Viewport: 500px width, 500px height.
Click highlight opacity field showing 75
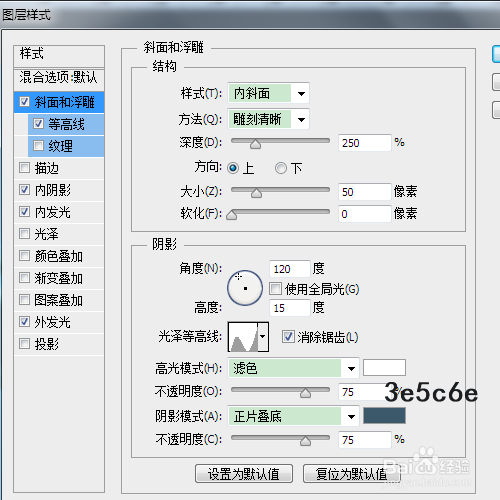[x=365, y=392]
